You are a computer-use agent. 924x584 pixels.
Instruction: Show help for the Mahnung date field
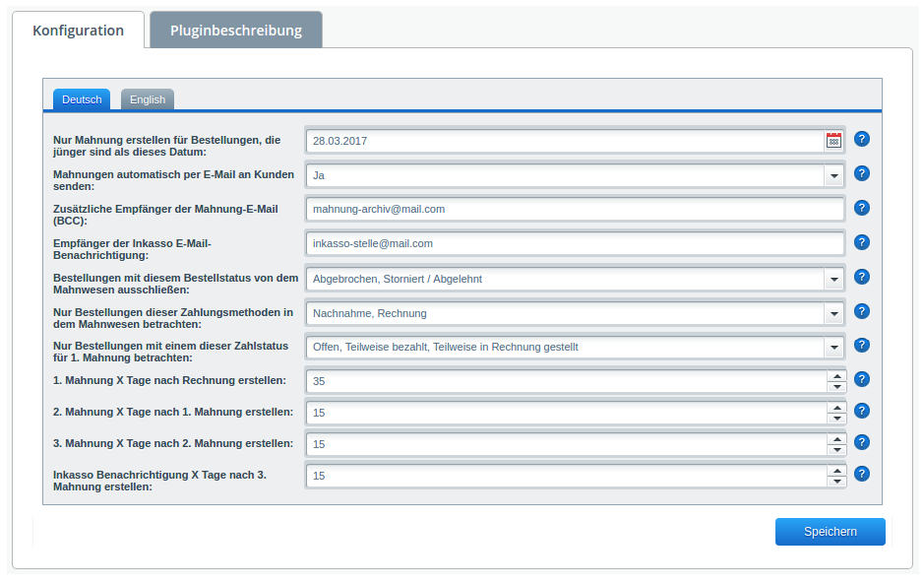click(x=862, y=139)
